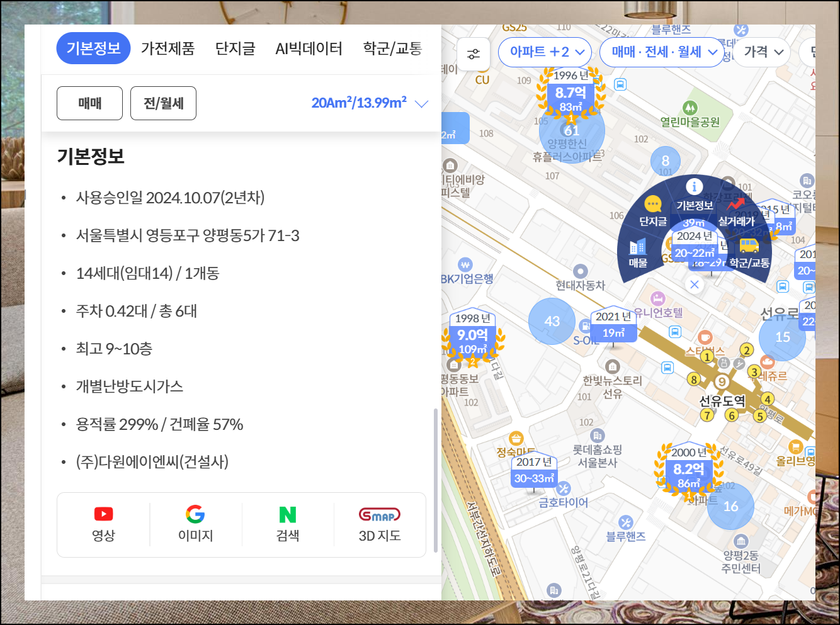
Task: Click the S-OIL gas station icon
Action: pyautogui.click(x=585, y=326)
